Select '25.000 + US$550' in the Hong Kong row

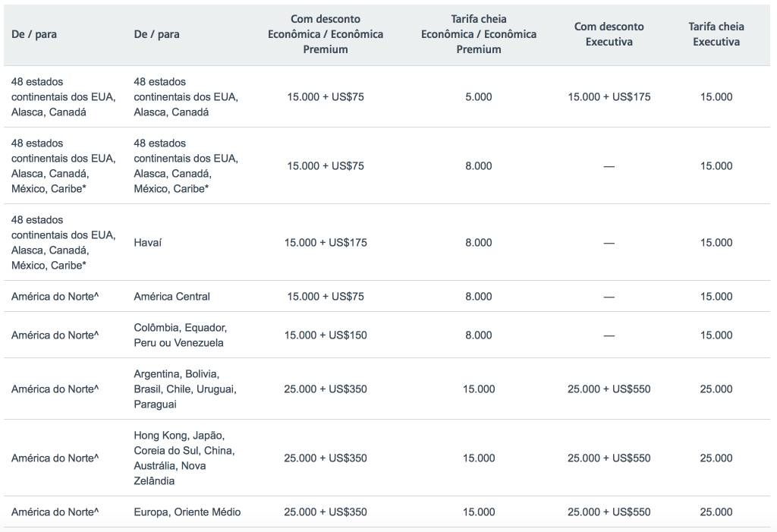609,458
